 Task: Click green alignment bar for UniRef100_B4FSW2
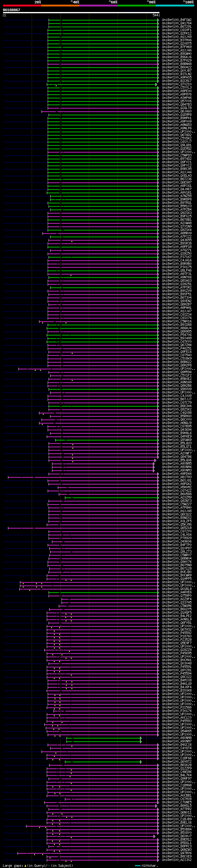pos(103,20)
